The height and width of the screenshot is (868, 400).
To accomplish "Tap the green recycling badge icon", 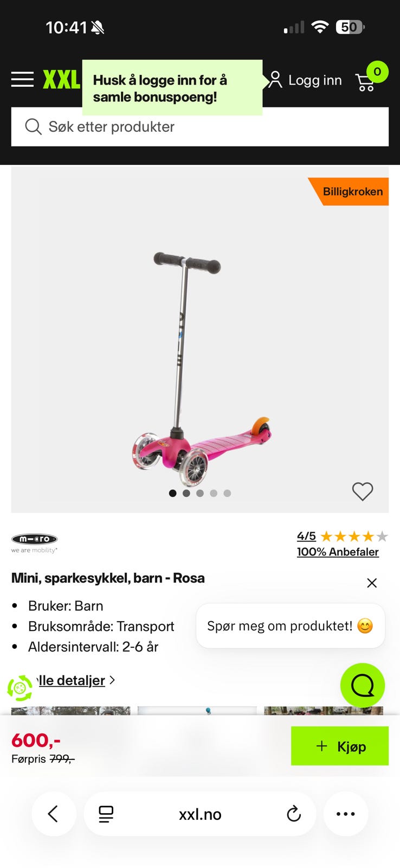I will coord(20,688).
